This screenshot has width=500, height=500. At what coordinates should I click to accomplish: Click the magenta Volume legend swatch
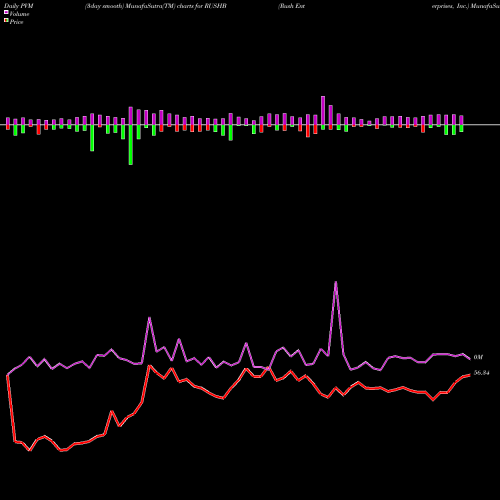[x=6, y=12]
